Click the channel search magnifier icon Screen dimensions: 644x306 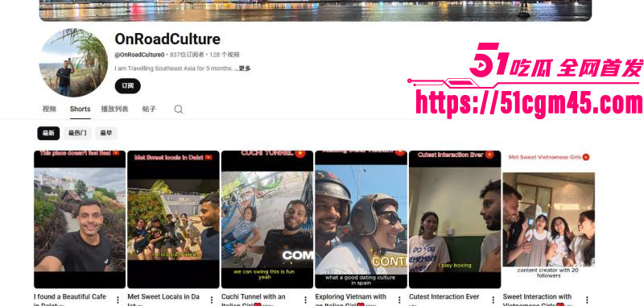pos(178,110)
